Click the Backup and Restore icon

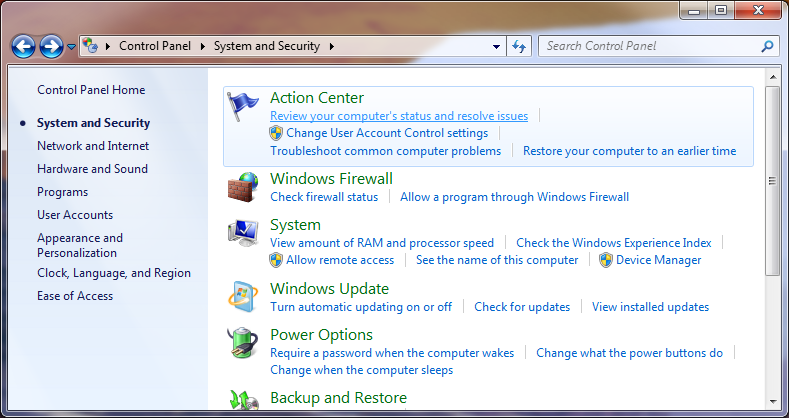[244, 400]
